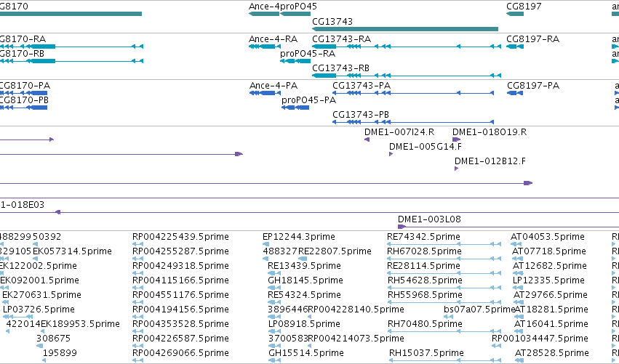The height and width of the screenshot is (364, 619).
Task: Select the RH70480.5prime EST label
Action: [425, 324]
